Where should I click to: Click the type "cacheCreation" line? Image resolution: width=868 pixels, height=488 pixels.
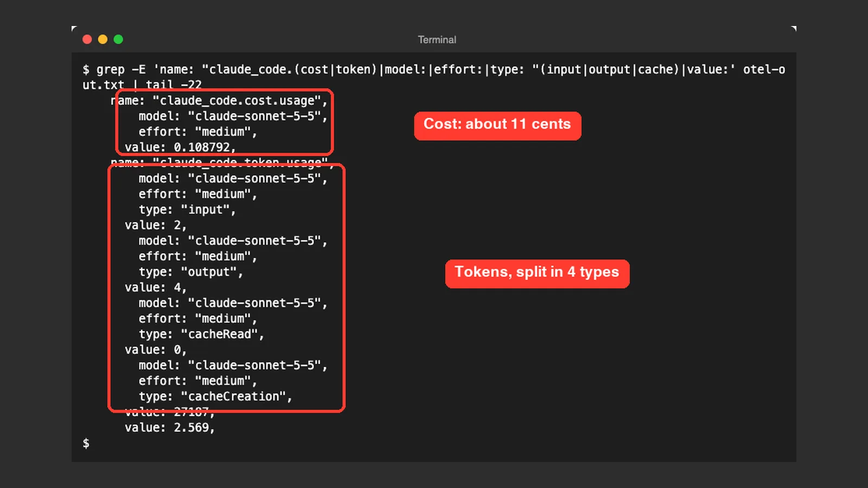click(215, 397)
